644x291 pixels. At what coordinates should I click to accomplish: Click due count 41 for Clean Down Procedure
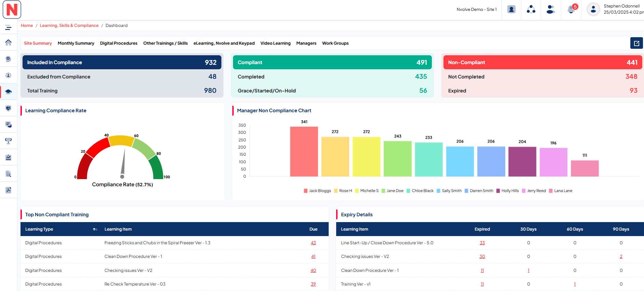(313, 257)
